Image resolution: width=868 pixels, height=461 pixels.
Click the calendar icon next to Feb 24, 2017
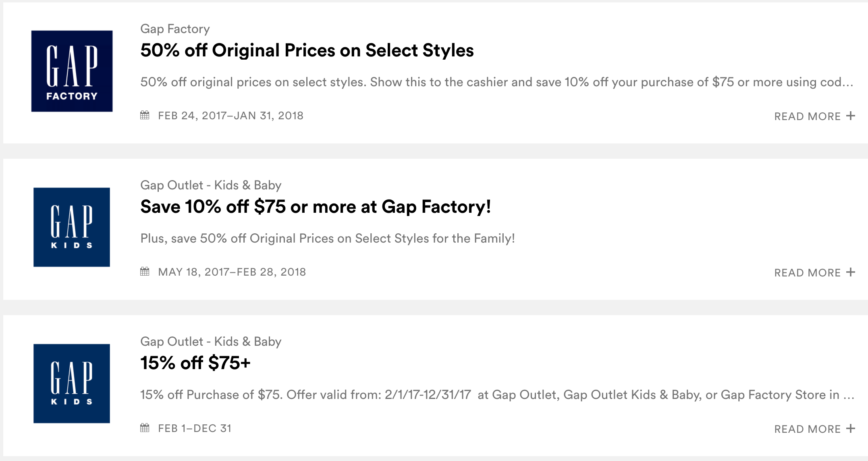pos(145,115)
